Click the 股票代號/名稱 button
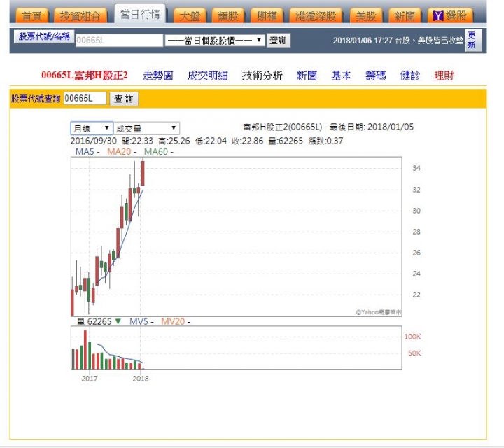Screen dimensions: 504x448 click(44, 36)
